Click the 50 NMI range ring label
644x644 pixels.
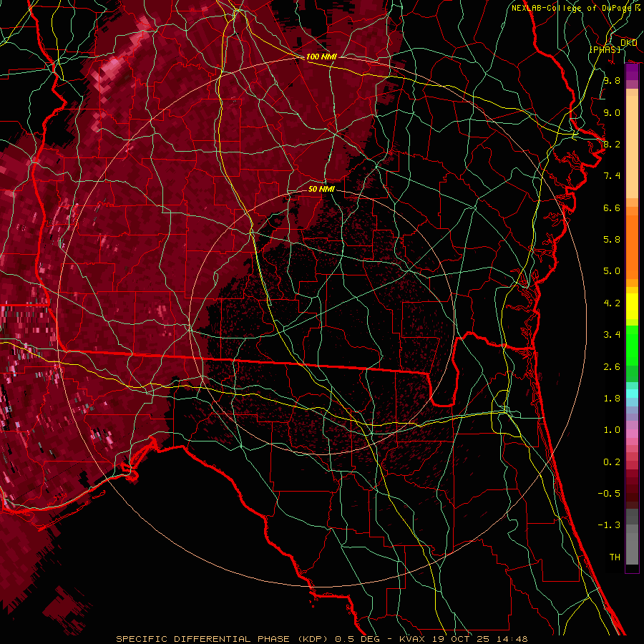[x=321, y=189]
